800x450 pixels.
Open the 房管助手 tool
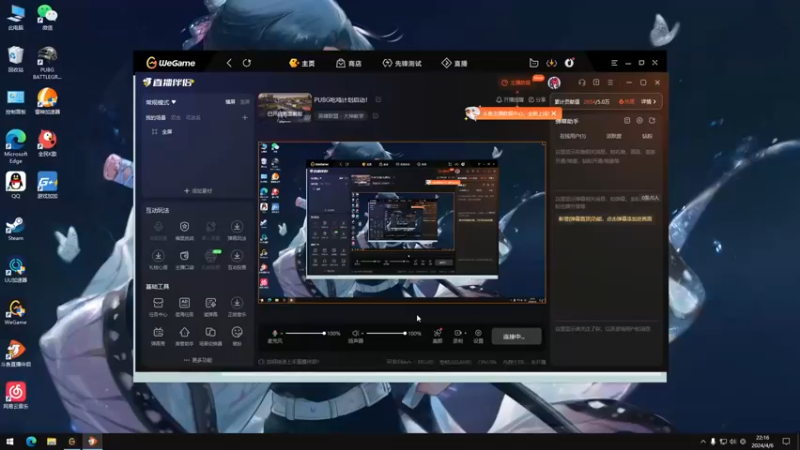pyautogui.click(x=184, y=336)
